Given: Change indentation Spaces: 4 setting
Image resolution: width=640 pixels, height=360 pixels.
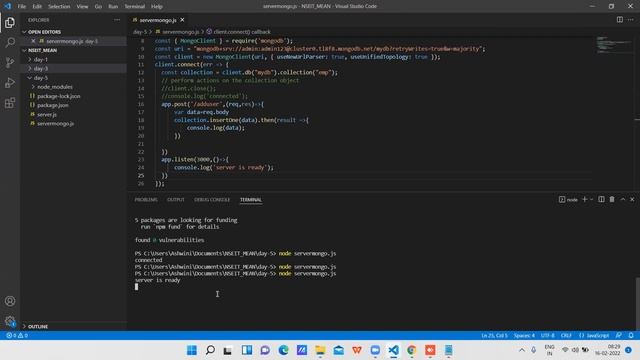Looking at the screenshot, I should point(524,336).
